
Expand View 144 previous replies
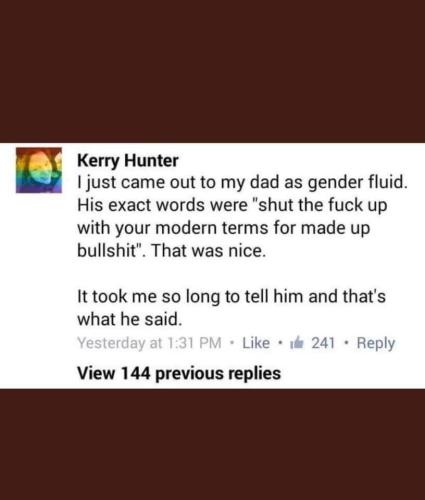[x=179, y=373]
